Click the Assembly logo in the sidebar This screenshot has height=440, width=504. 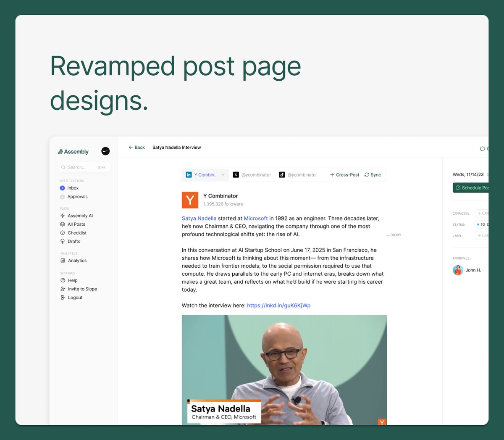coord(73,152)
